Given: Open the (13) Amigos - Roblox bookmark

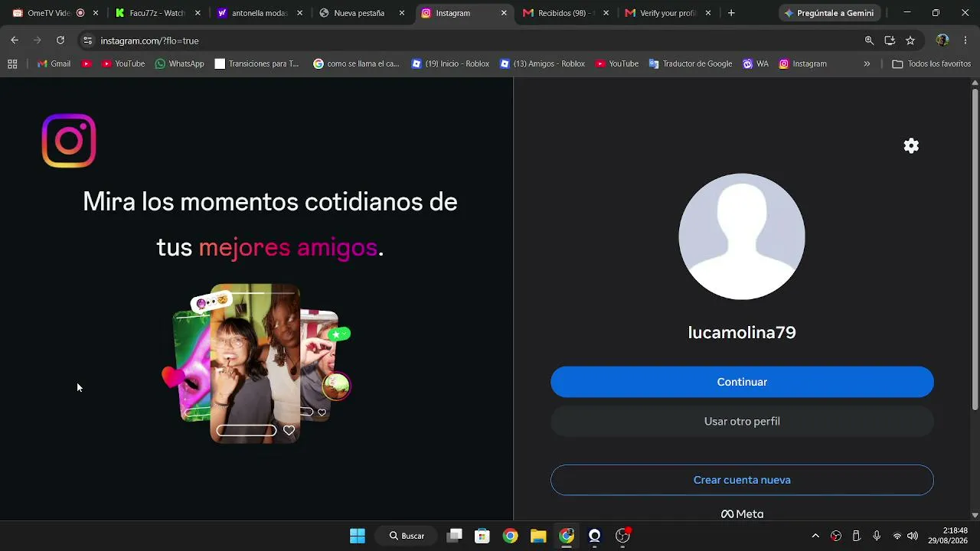Looking at the screenshot, I should coord(542,64).
